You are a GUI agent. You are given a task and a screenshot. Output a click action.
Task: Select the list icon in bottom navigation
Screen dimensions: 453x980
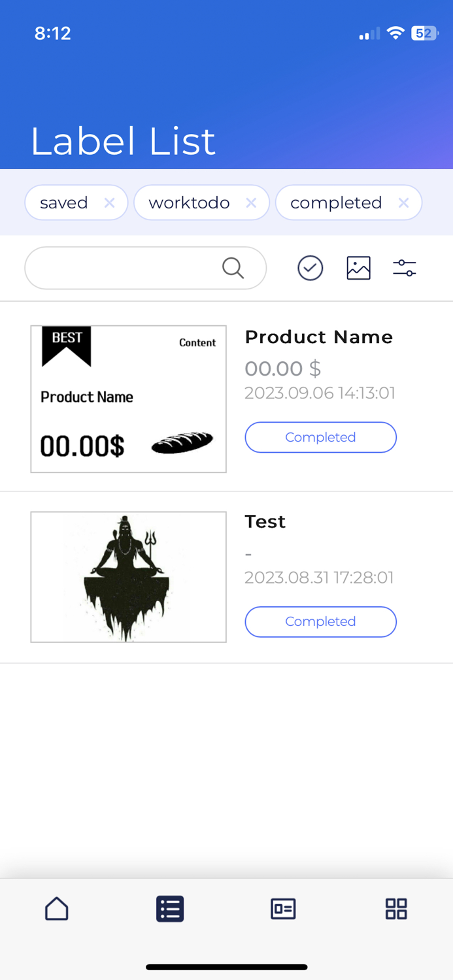point(170,908)
